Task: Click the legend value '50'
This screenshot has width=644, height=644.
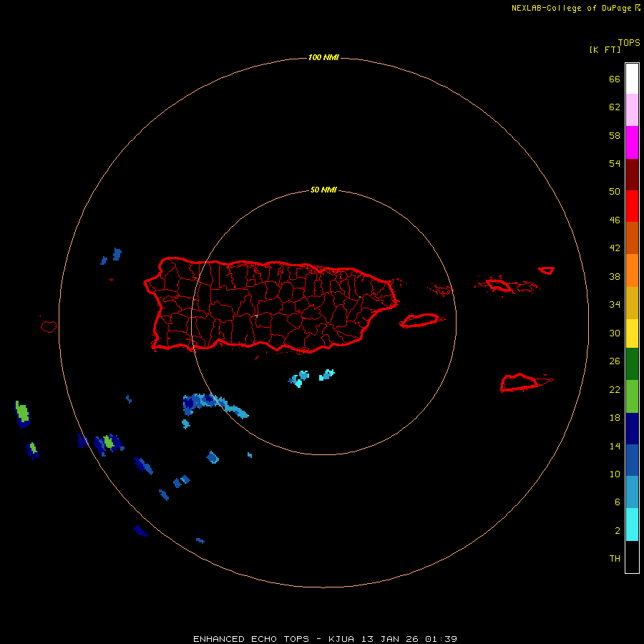Action: [615, 192]
